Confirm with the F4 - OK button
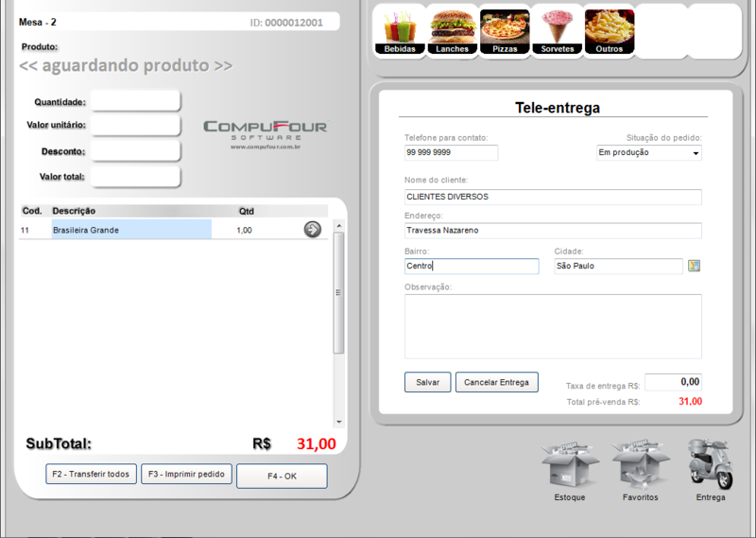This screenshot has width=756, height=538. tap(282, 476)
